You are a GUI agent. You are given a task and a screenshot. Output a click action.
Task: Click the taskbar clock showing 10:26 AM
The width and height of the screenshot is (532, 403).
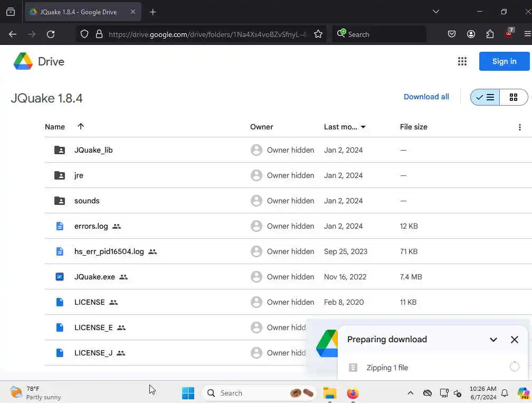pyautogui.click(x=483, y=393)
